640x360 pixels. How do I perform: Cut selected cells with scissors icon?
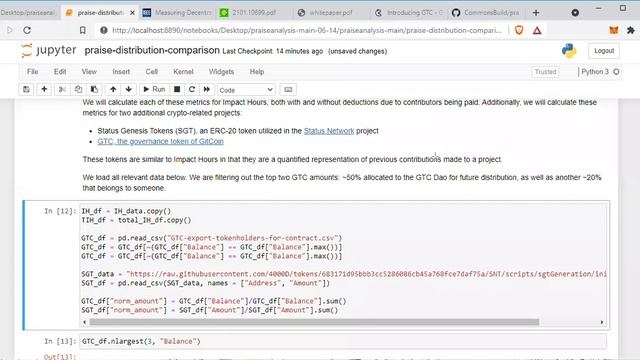pos(62,89)
